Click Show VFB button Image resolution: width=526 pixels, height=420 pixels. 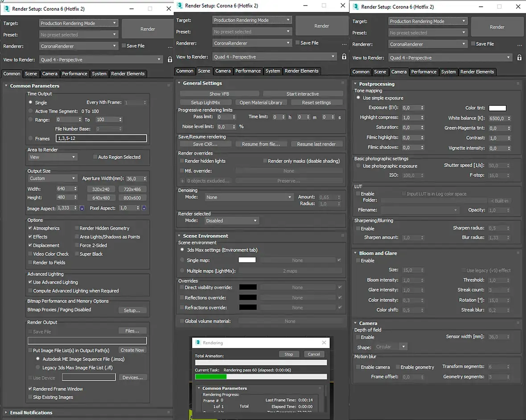(x=219, y=94)
